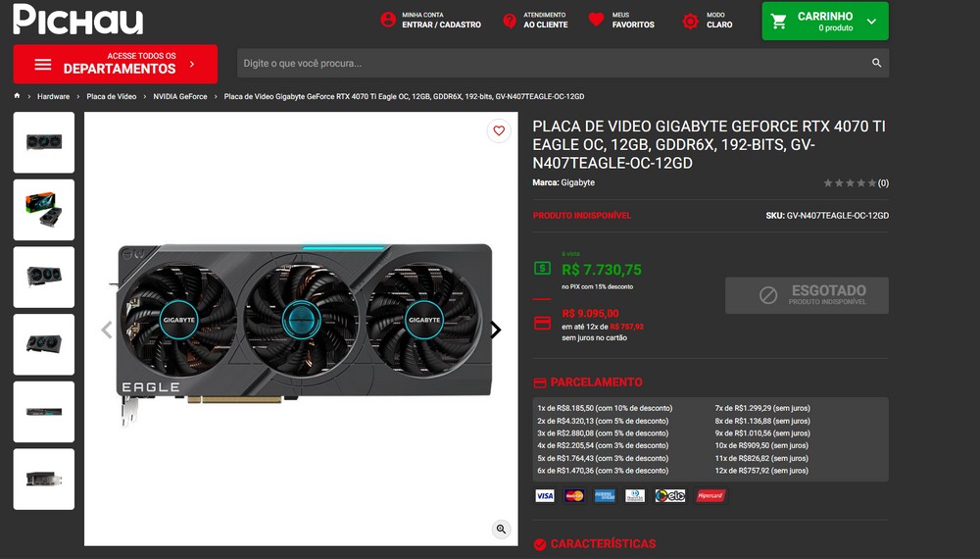Image resolution: width=980 pixels, height=559 pixels.
Task: Select the product box thumbnail image
Action: click(44, 210)
